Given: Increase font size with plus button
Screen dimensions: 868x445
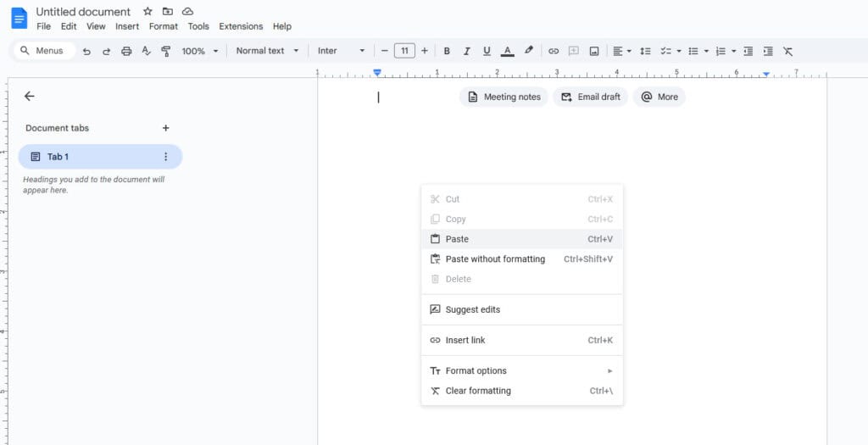Looking at the screenshot, I should 425,51.
